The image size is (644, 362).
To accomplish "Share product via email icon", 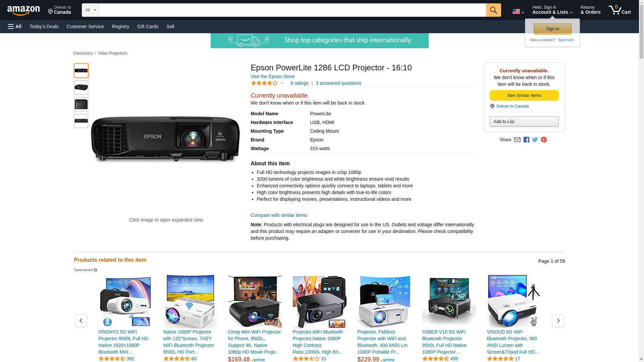I will (517, 140).
